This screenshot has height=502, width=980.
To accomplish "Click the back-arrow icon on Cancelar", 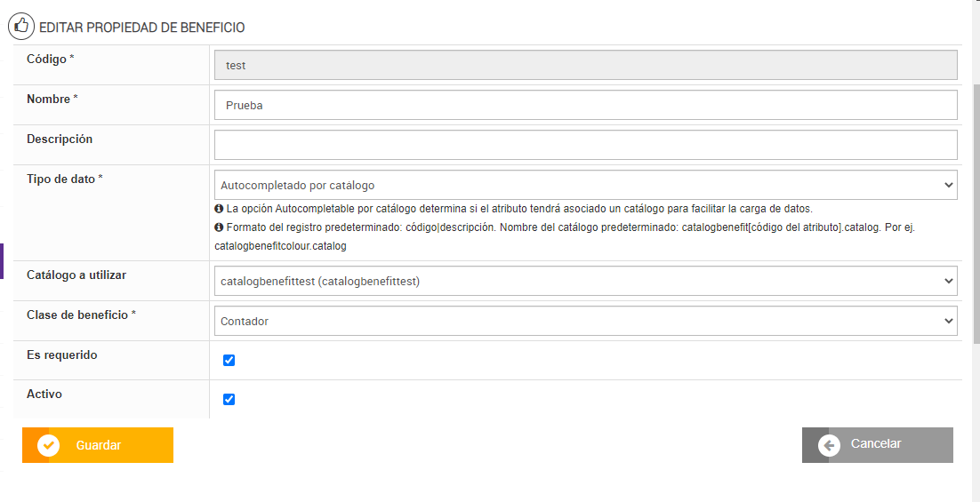I will (x=829, y=445).
